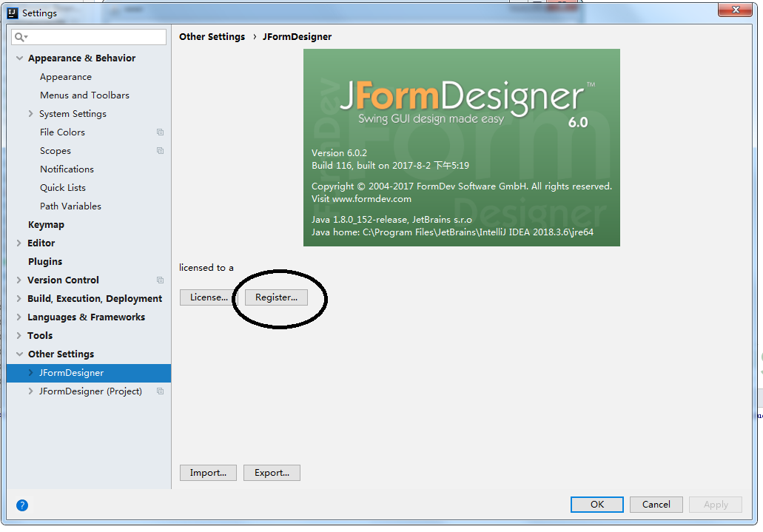The height and width of the screenshot is (532, 763).
Task: Select Quick Lists settings
Action: [x=63, y=188]
